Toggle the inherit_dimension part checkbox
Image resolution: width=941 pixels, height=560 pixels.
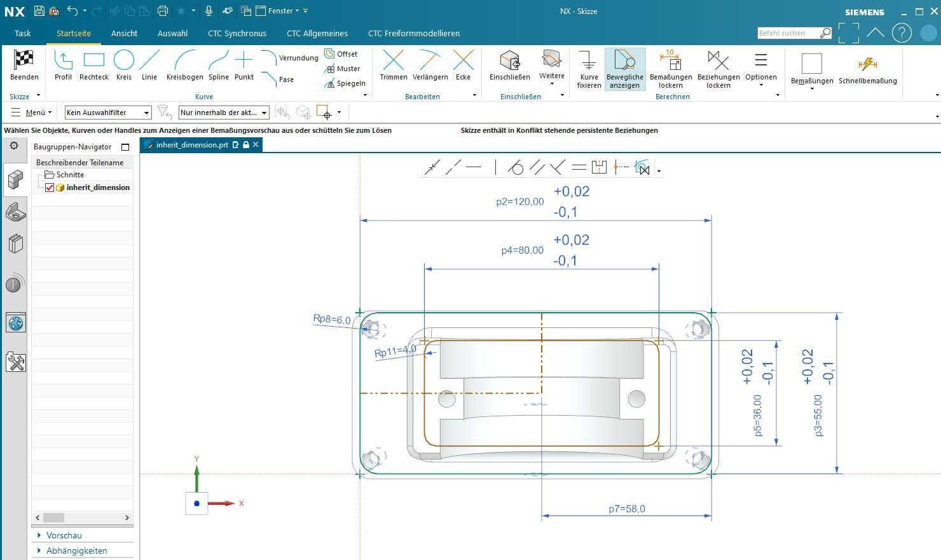[50, 188]
